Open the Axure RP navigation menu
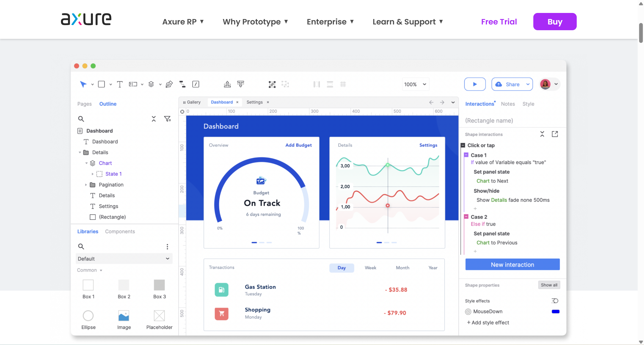 click(x=183, y=22)
